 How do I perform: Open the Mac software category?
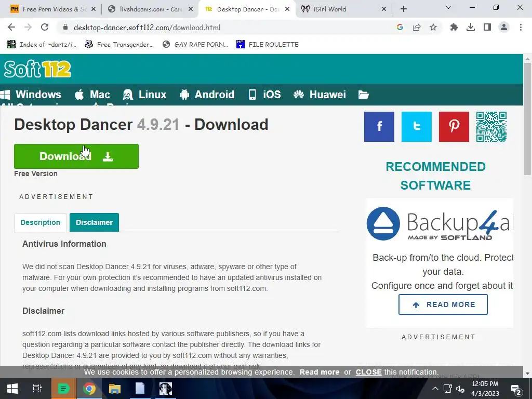coord(92,95)
